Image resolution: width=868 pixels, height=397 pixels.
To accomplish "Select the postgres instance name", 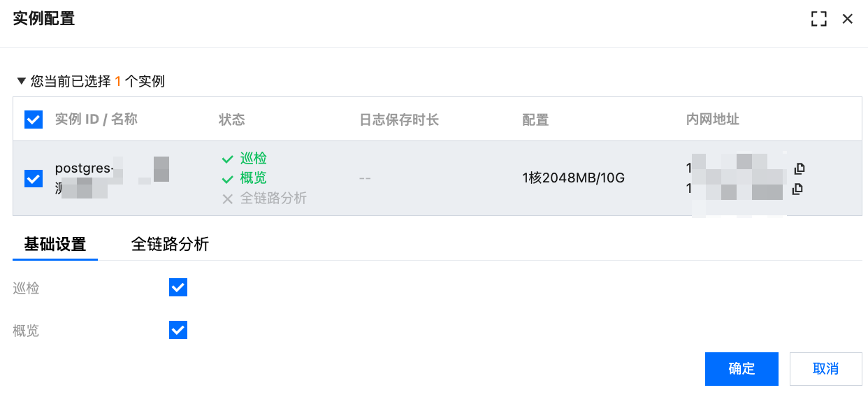I will (x=89, y=168).
